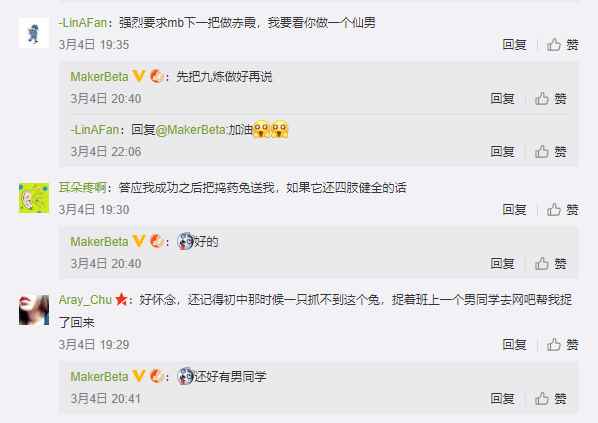The image size is (598, 423).
Task: Open 豆朵疼啊's username link
Action: click(82, 188)
